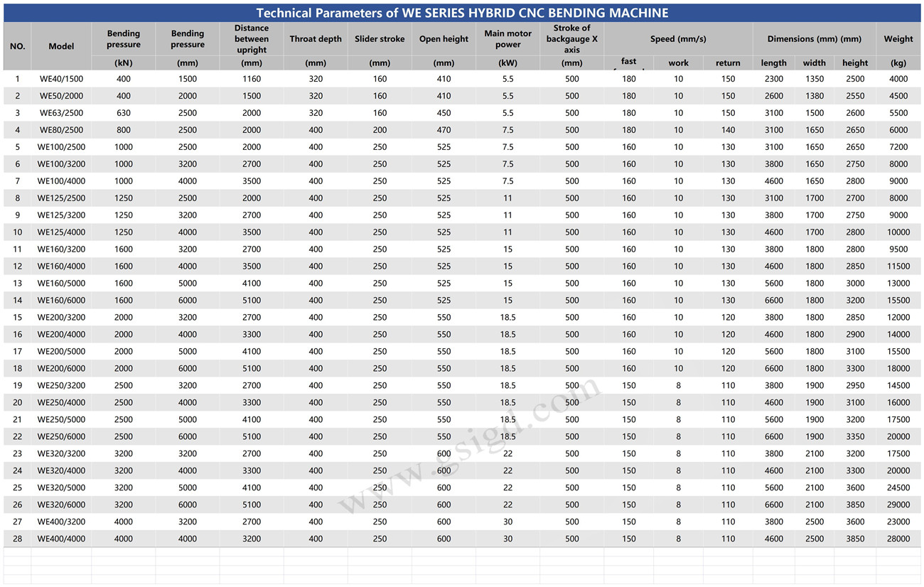Click the '(kN)' unit cell
The image size is (924, 587).
pyautogui.click(x=124, y=63)
